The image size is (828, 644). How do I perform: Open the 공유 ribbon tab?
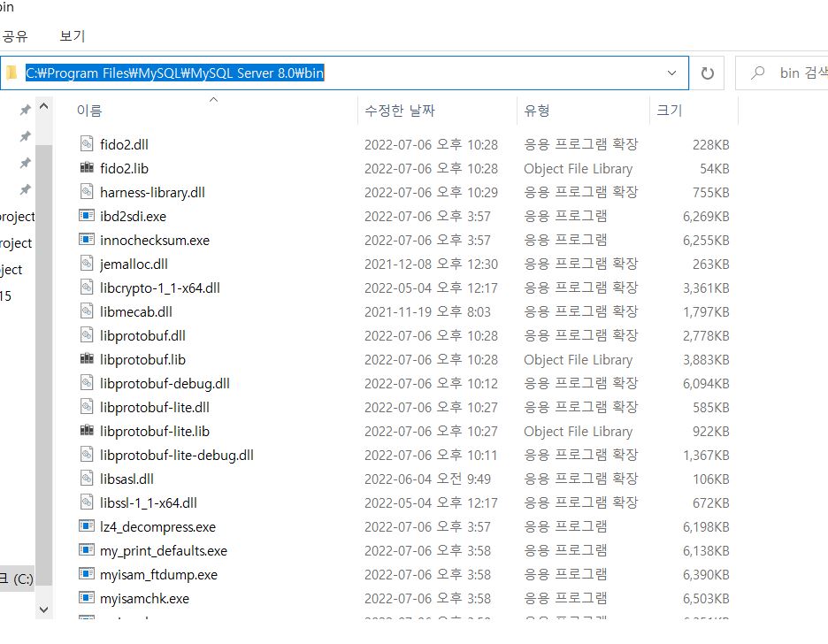point(15,36)
